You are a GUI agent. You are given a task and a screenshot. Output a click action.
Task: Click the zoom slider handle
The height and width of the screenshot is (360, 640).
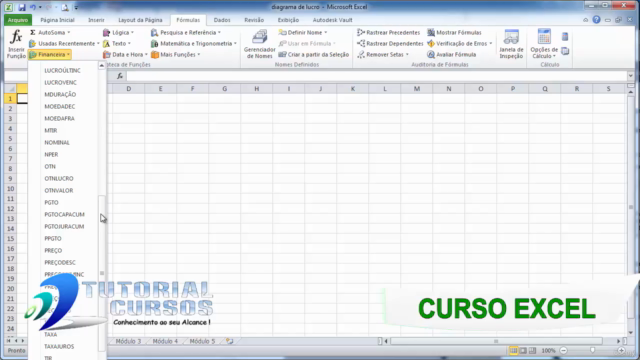tap(593, 350)
